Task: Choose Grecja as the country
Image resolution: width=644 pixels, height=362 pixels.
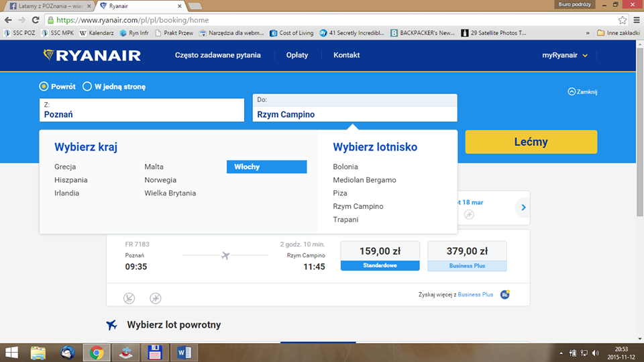Action: click(x=65, y=167)
